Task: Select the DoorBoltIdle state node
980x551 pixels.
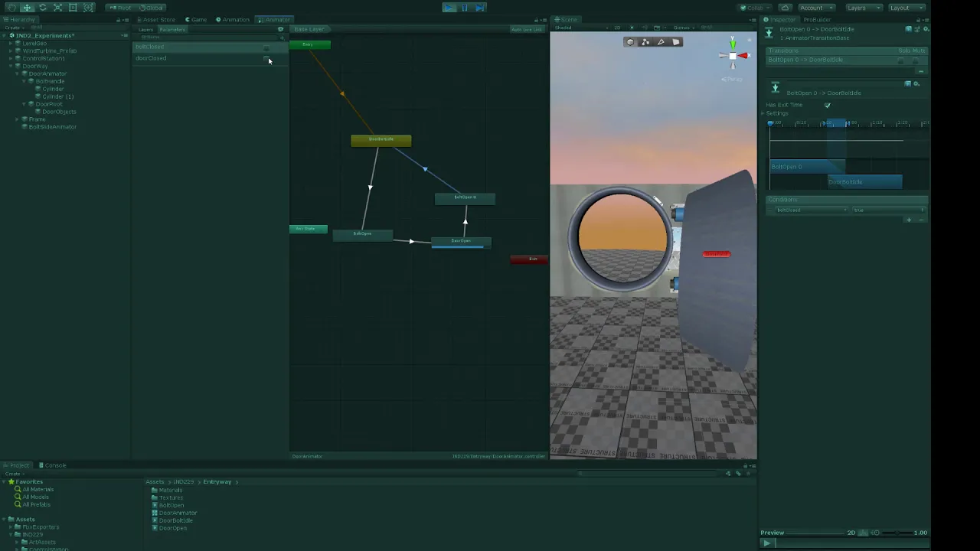Action: coord(381,140)
